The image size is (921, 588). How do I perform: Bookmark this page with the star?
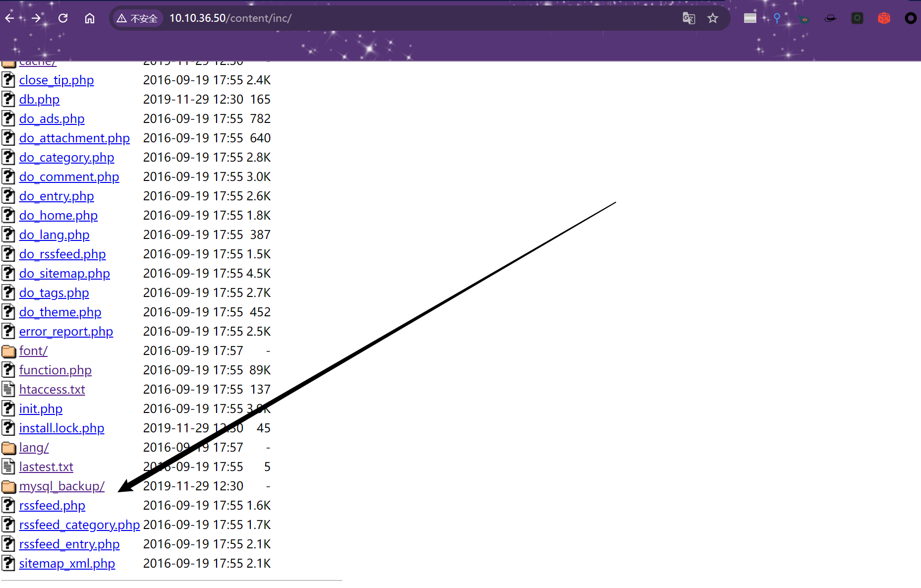click(713, 18)
